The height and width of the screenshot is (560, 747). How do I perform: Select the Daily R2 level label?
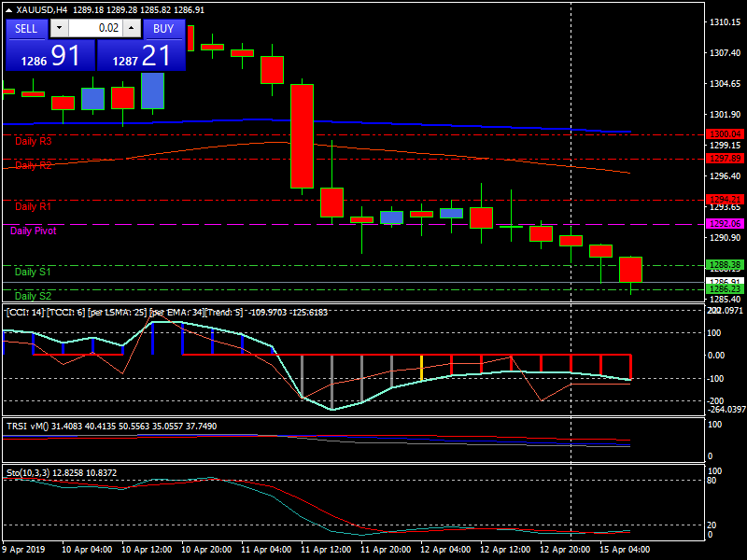coord(34,165)
